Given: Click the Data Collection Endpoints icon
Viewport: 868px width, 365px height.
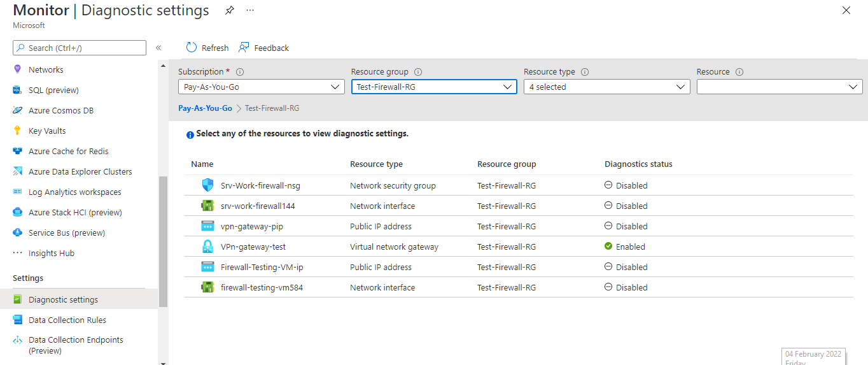Looking at the screenshot, I should pyautogui.click(x=17, y=340).
